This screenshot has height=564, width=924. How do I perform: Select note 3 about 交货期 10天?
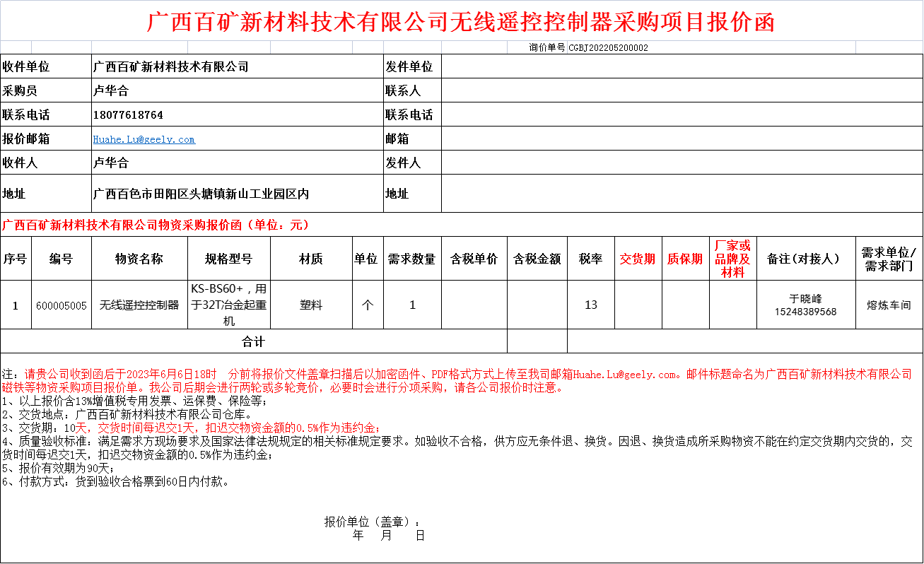[192, 428]
